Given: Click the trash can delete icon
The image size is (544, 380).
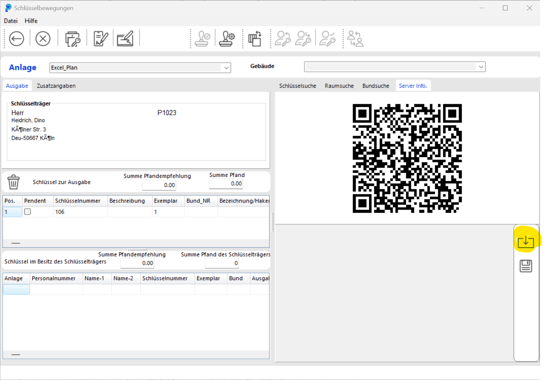Looking at the screenshot, I should [14, 182].
